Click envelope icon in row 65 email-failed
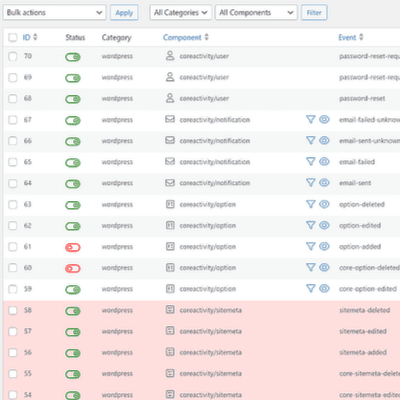 pos(170,161)
